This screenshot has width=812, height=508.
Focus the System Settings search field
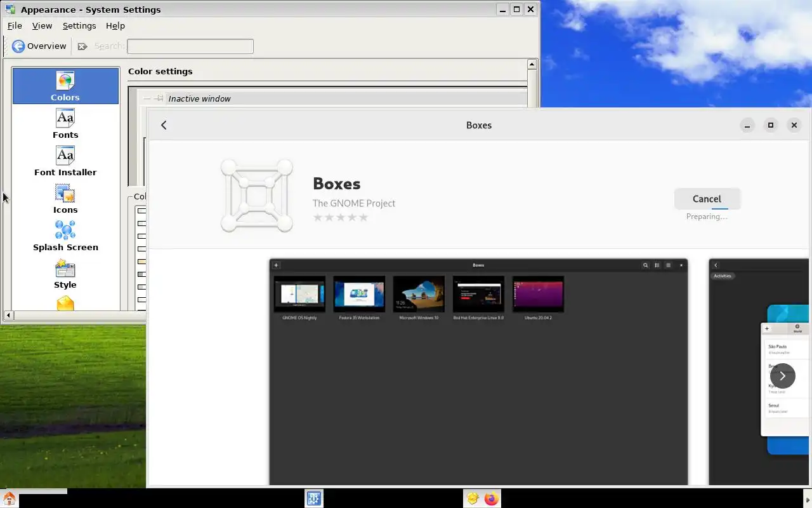(190, 46)
